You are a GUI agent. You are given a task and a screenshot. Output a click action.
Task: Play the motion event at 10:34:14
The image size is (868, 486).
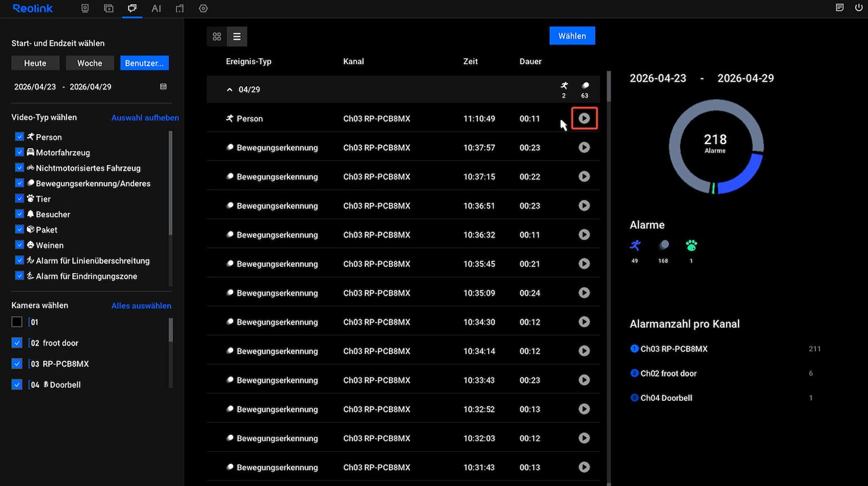584,351
